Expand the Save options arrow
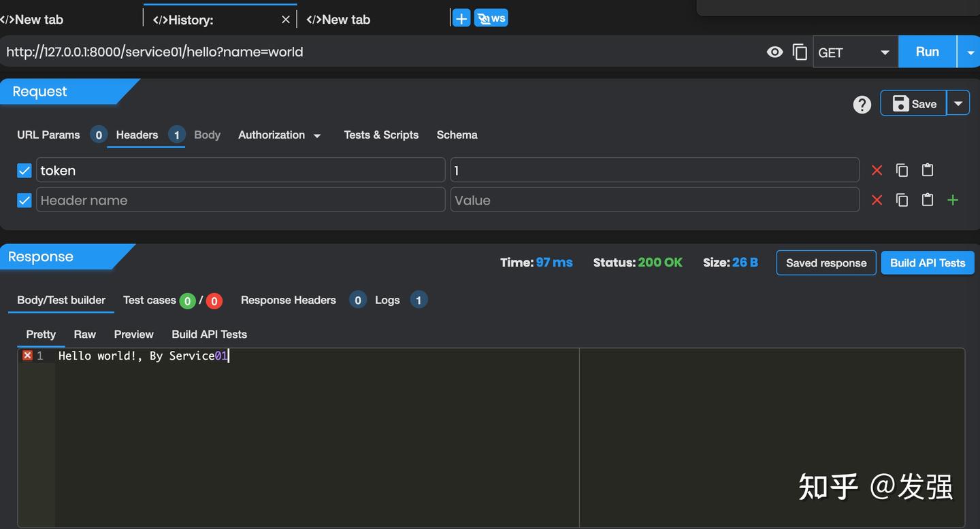 point(958,103)
